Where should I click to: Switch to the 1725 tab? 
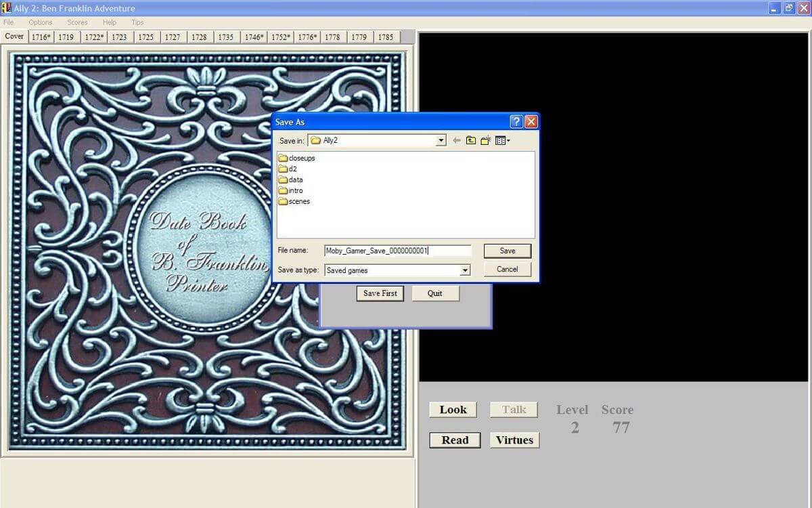pos(145,37)
